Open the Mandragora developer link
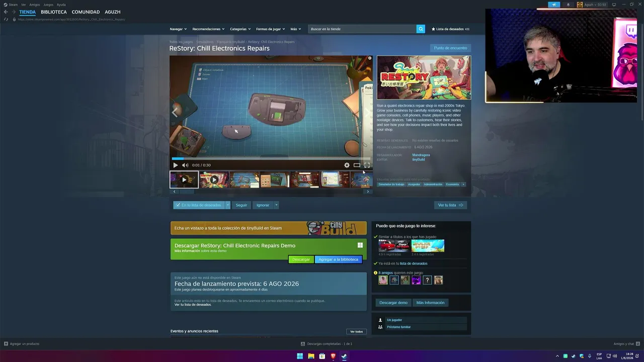 [421, 155]
